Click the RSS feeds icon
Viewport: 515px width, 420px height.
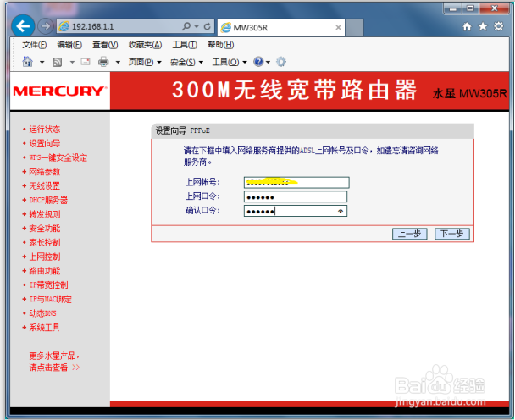tap(57, 62)
